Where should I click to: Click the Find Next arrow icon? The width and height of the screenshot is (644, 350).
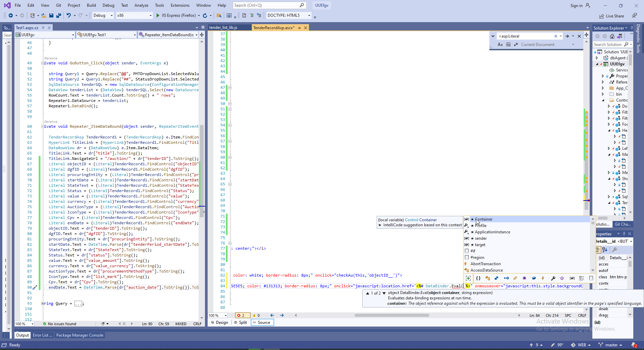click(x=567, y=36)
